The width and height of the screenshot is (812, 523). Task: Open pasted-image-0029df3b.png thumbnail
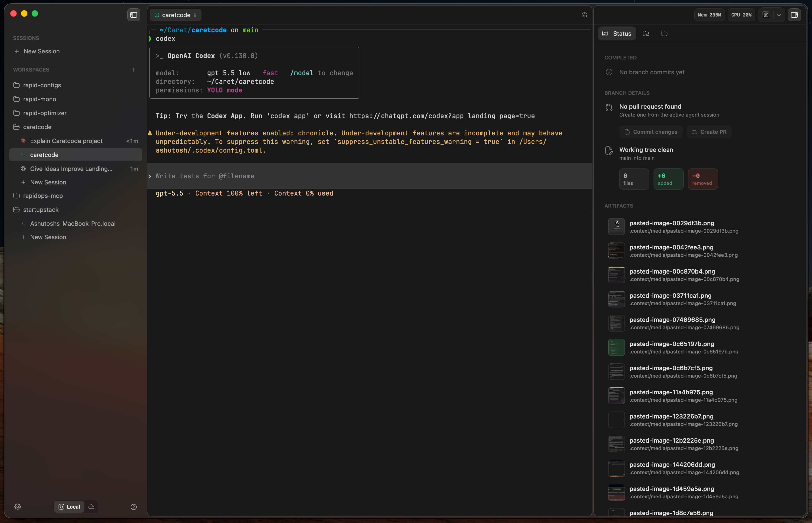[x=616, y=226]
